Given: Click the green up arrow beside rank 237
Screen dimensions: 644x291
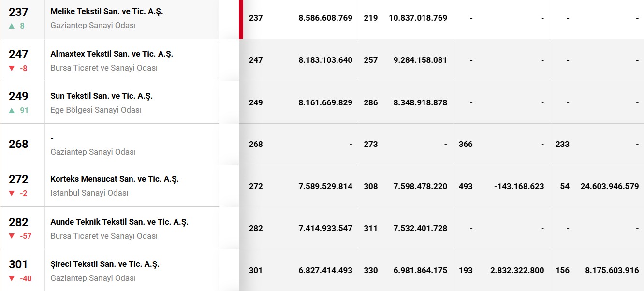Looking at the screenshot, I should pyautogui.click(x=12, y=26).
